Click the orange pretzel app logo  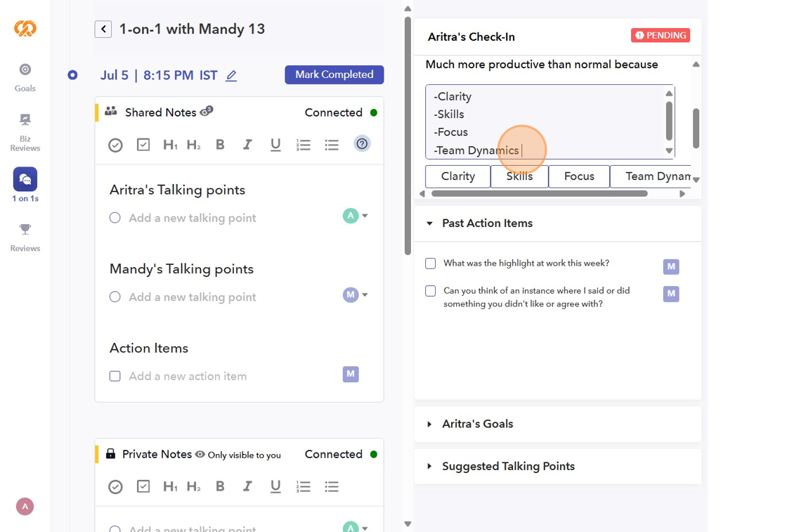coord(25,29)
